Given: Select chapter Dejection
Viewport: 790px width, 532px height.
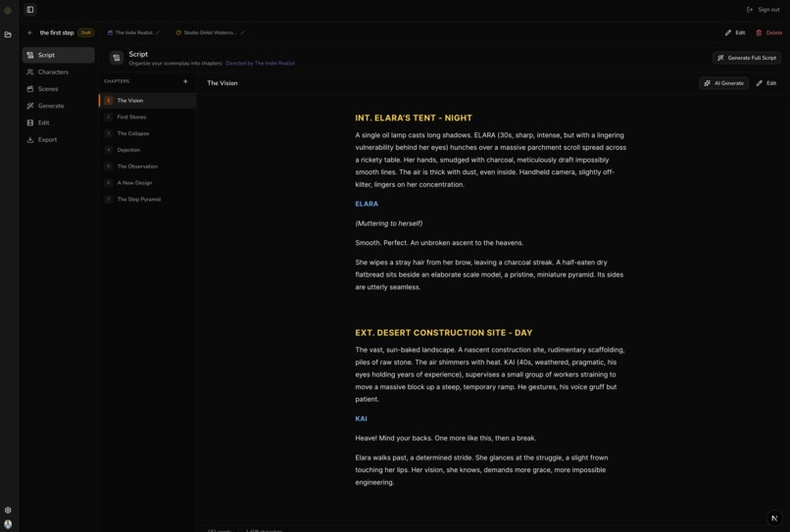Looking at the screenshot, I should point(148,150).
